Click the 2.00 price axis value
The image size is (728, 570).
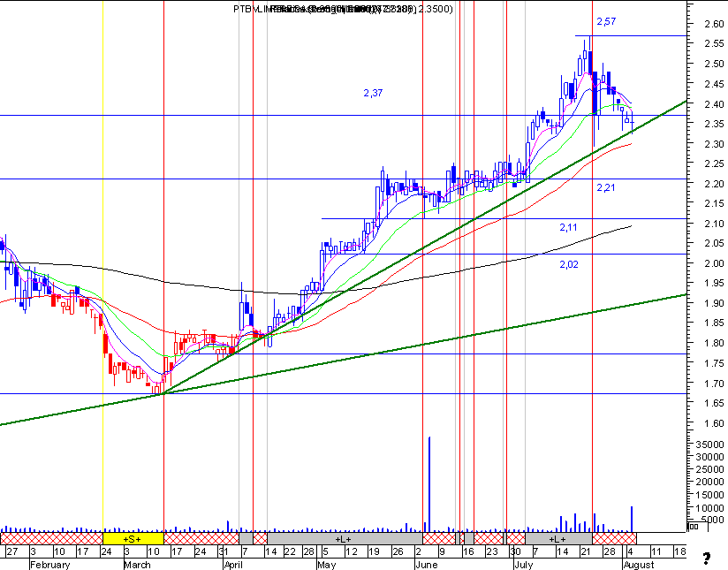point(714,263)
